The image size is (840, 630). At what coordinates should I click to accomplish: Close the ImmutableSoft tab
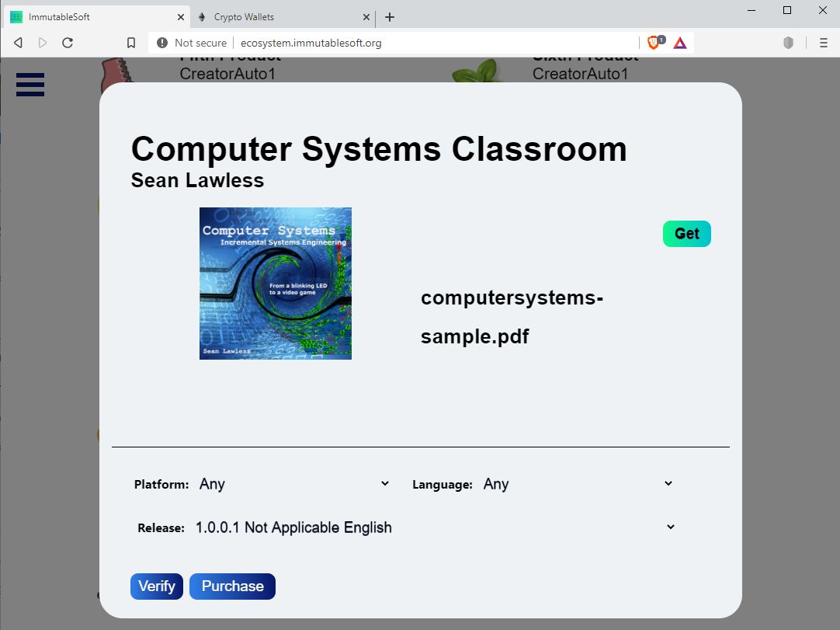pos(181,17)
